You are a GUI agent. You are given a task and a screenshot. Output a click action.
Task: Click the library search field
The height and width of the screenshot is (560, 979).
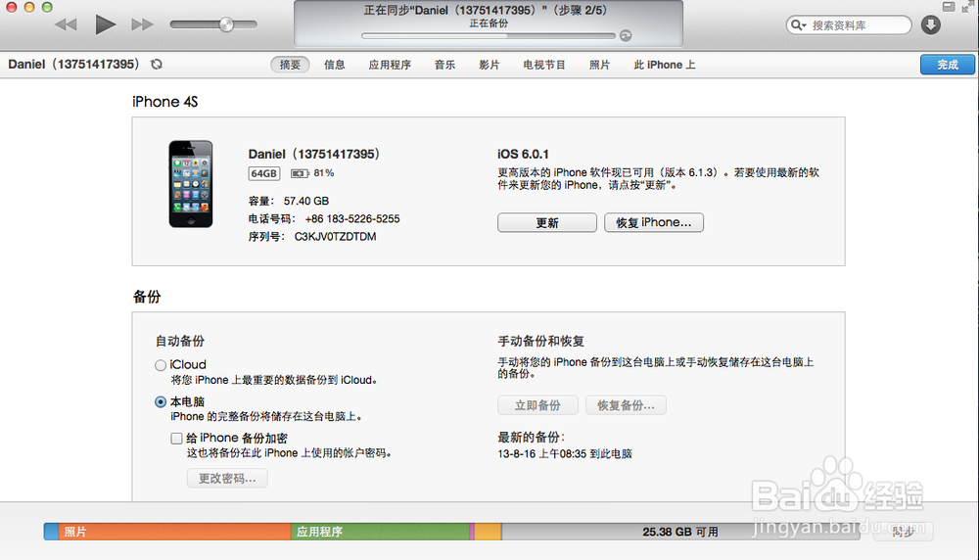click(849, 25)
